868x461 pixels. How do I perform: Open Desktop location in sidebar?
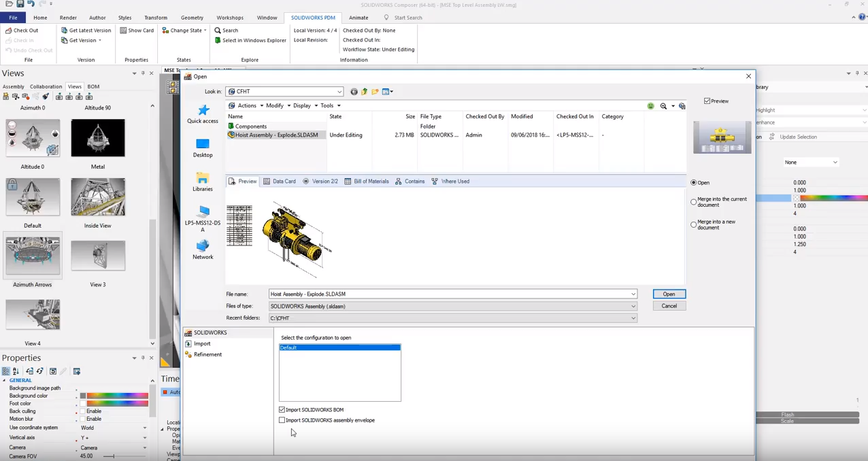pos(203,148)
